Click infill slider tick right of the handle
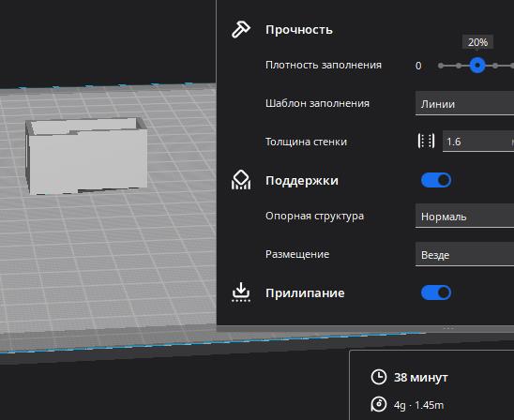The height and width of the screenshot is (420, 514). coord(495,66)
